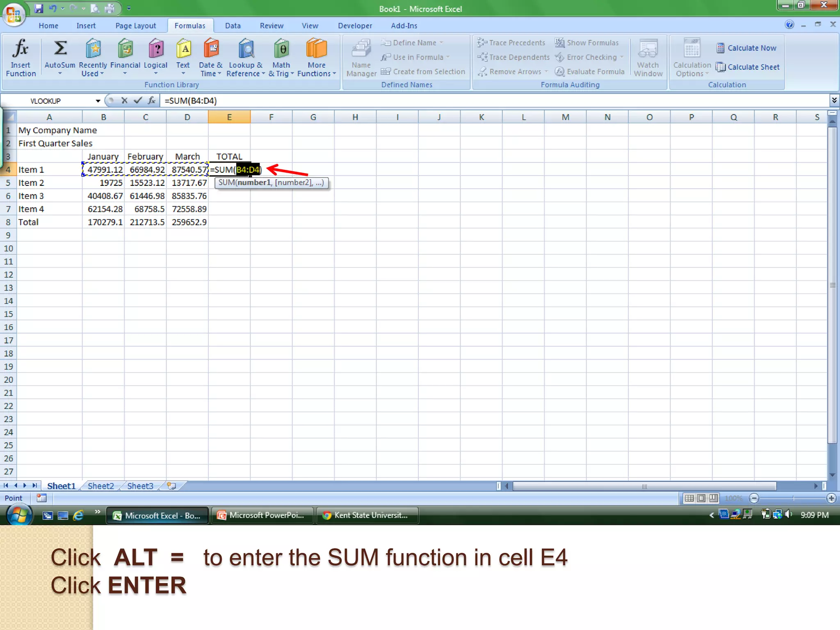Image resolution: width=840 pixels, height=630 pixels.
Task: Open the Date & Time functions icon
Action: 211,48
